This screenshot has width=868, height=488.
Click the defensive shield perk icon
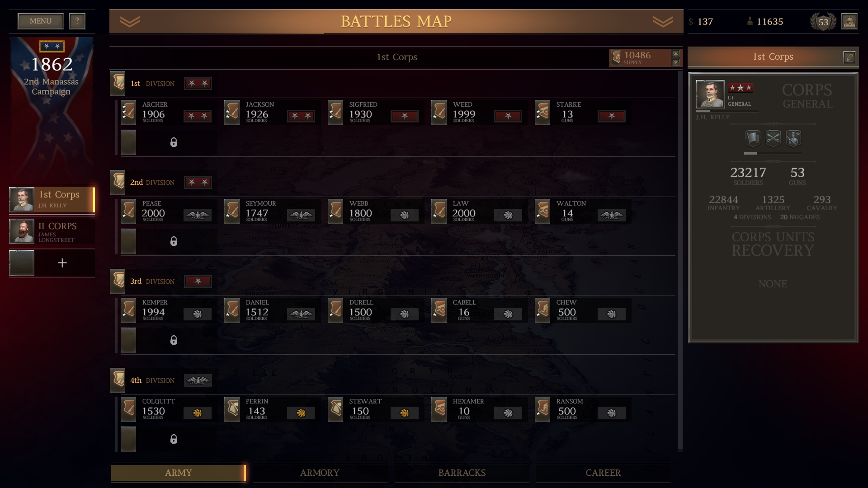tap(753, 138)
